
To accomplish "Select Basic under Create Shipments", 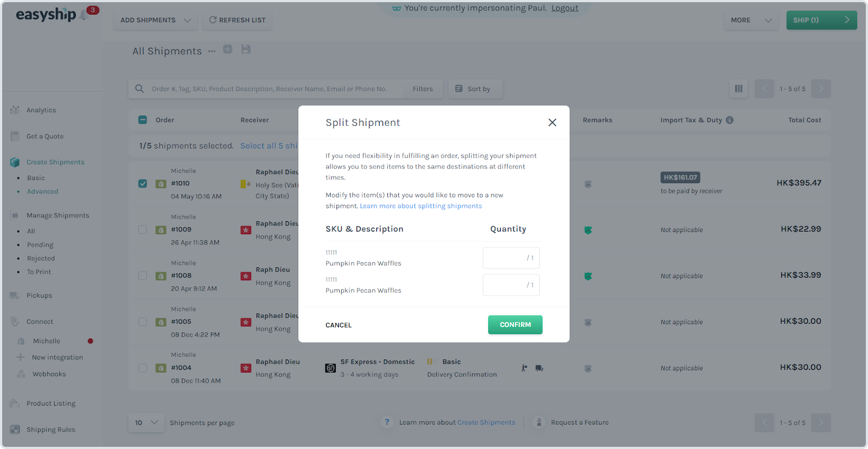I will [x=36, y=178].
